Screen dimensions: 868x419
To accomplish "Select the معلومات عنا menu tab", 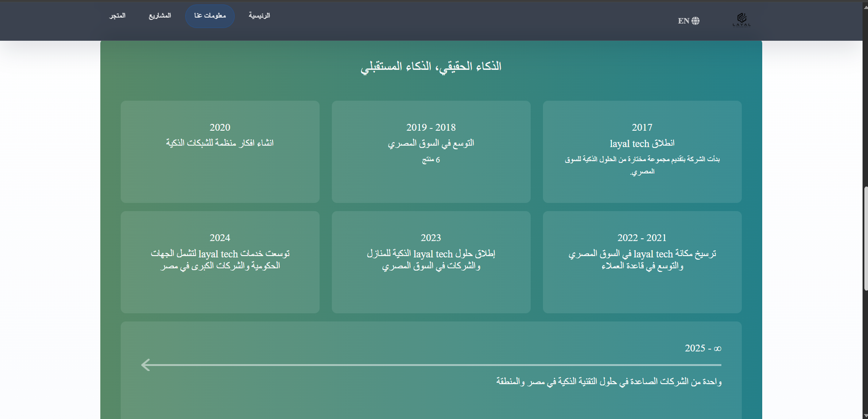I will [x=210, y=16].
